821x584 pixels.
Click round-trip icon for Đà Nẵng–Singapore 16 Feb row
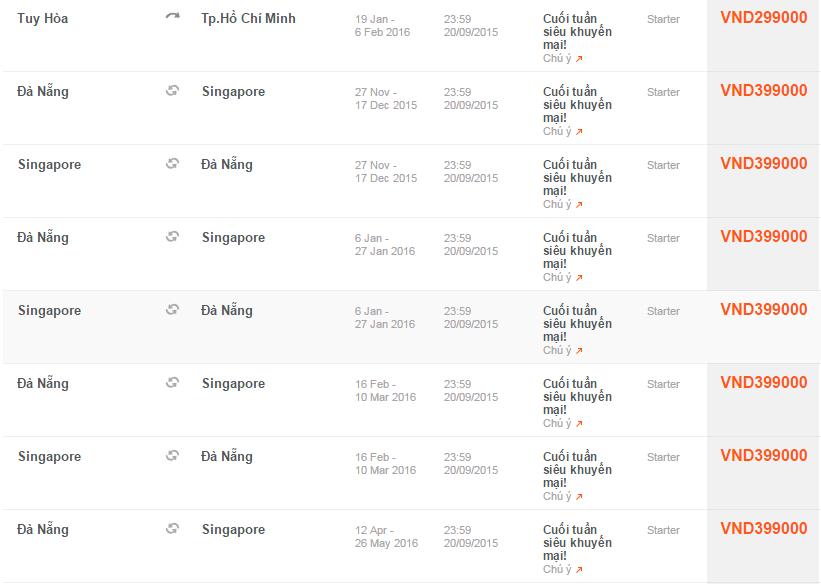(172, 383)
